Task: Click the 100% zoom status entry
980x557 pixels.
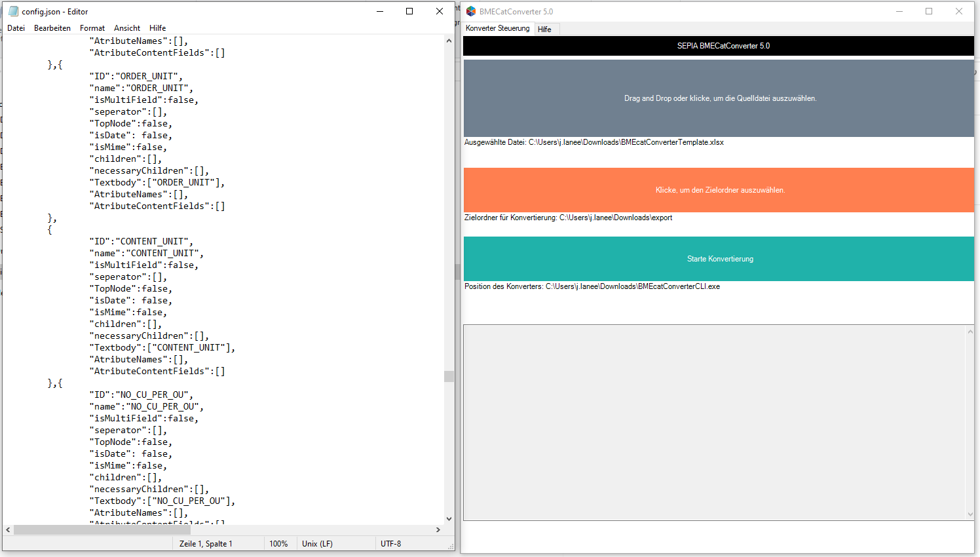Action: click(x=278, y=544)
